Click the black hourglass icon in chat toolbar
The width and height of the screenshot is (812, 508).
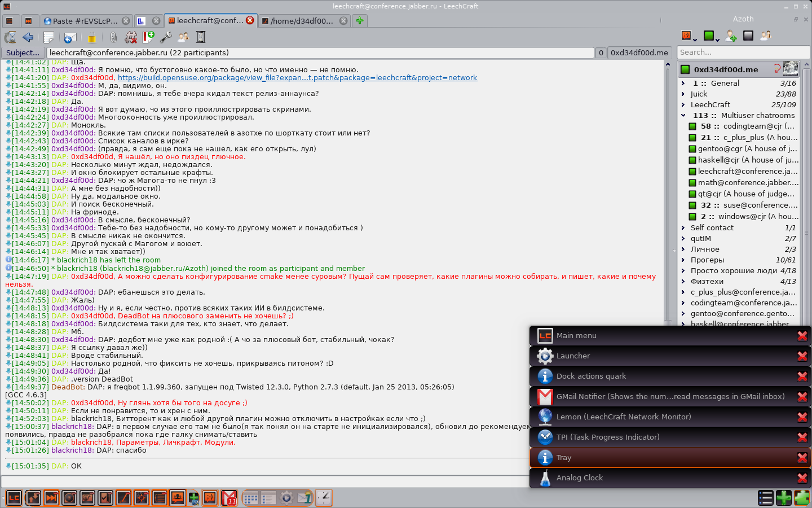[201, 37]
